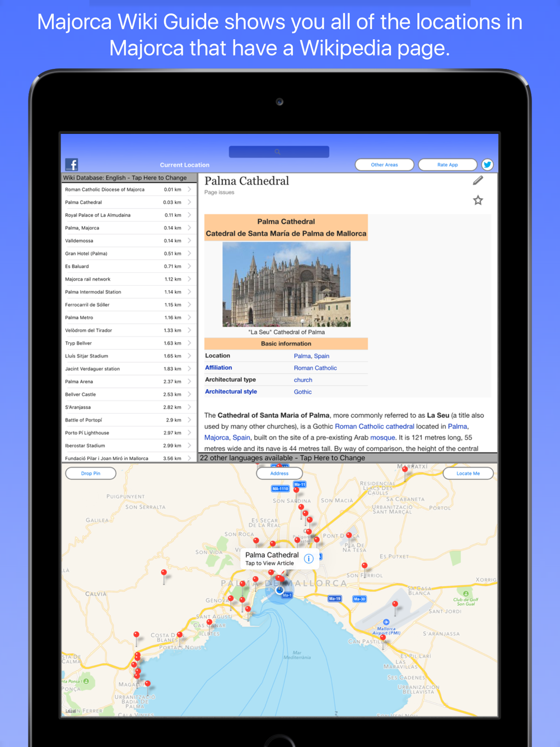The image size is (560, 747).
Task: Select Ferrocarril de Sóller in the list
Action: coord(129,305)
